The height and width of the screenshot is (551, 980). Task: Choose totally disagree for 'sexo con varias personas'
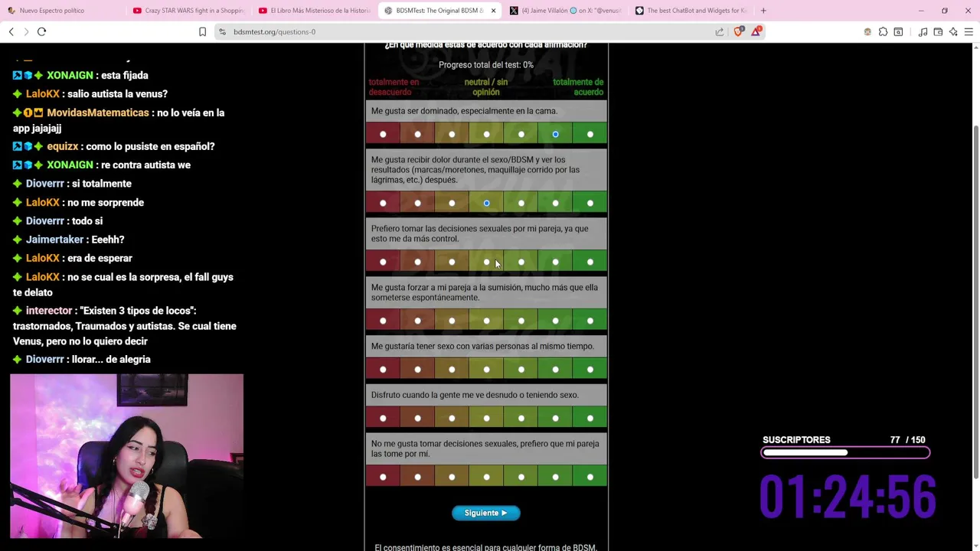(383, 370)
